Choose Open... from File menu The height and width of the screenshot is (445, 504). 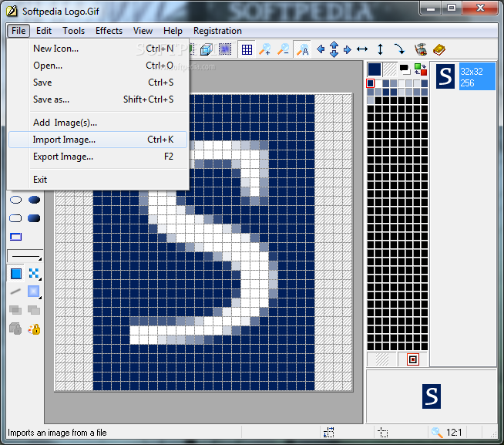pyautogui.click(x=98, y=66)
